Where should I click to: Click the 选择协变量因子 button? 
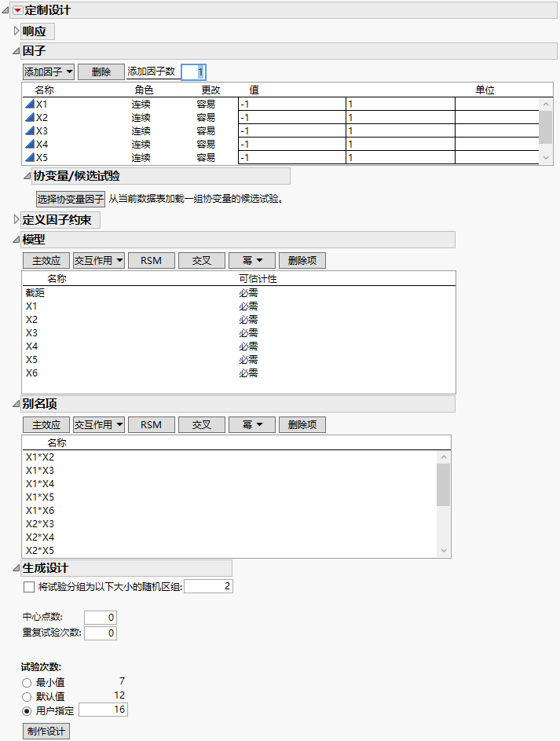pos(71,199)
